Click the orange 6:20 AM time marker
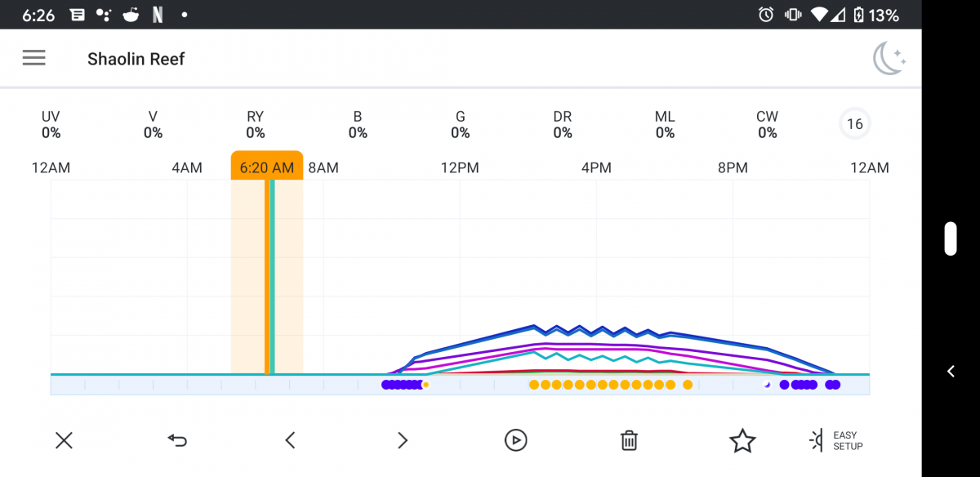 (x=267, y=167)
